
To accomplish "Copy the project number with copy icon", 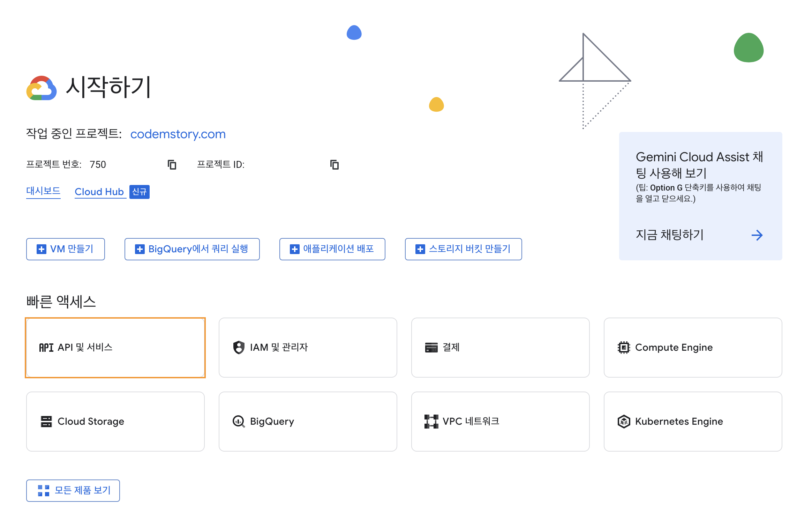I will pyautogui.click(x=172, y=164).
